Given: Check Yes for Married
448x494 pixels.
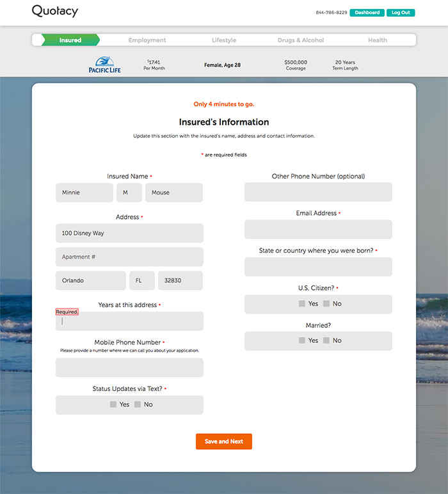Looking at the screenshot, I should [302, 340].
